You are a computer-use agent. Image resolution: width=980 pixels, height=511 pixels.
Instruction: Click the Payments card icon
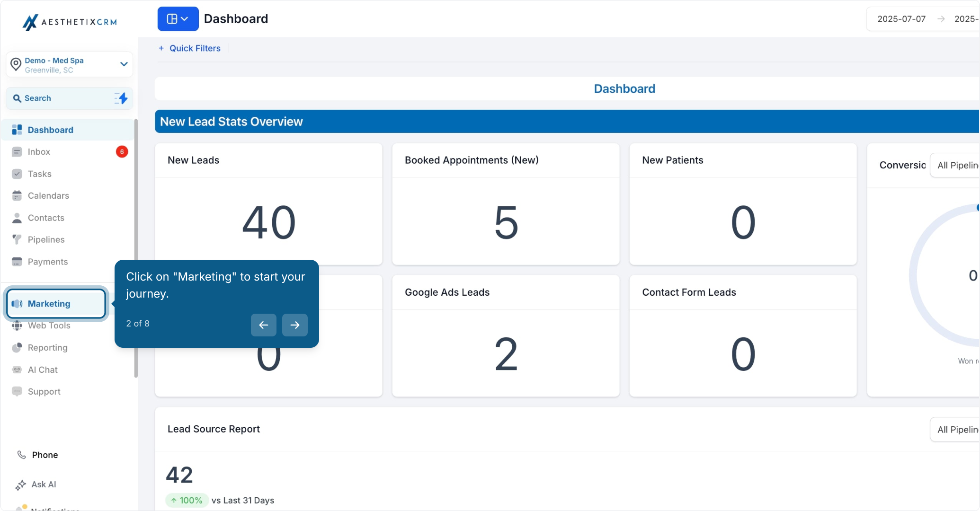(17, 262)
